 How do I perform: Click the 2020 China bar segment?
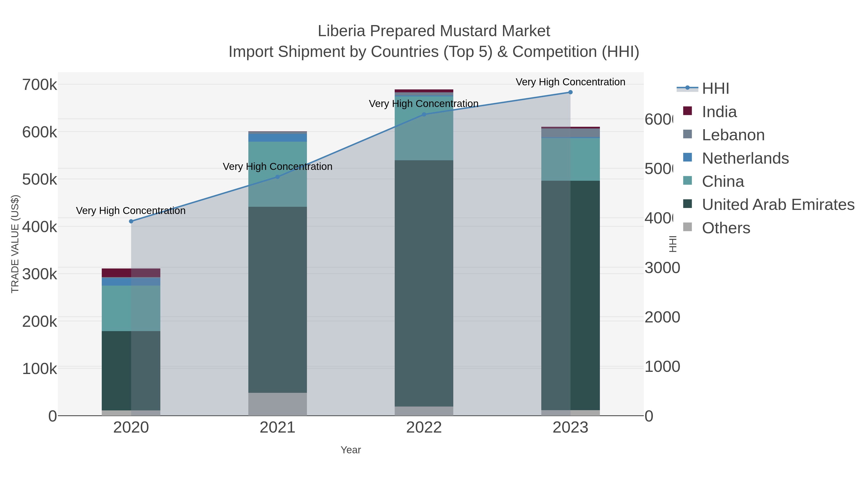(x=131, y=308)
